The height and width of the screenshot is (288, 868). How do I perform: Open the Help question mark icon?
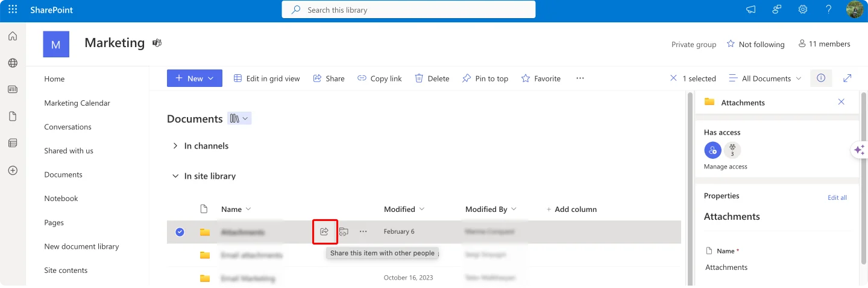(829, 10)
